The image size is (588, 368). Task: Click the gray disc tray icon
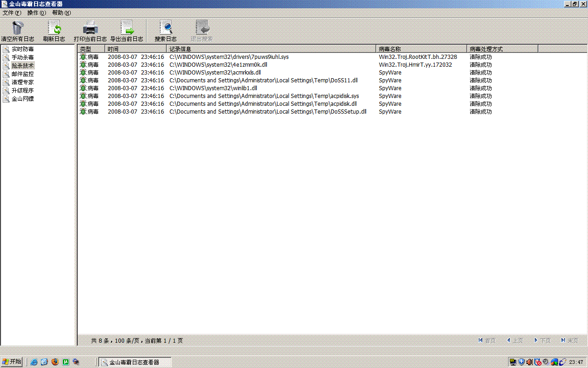point(545,362)
